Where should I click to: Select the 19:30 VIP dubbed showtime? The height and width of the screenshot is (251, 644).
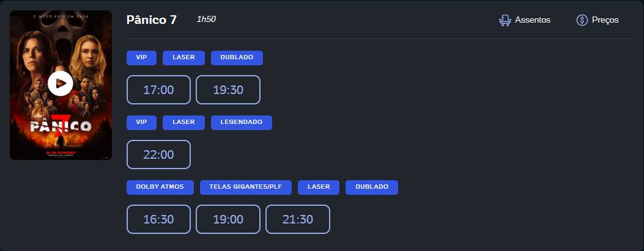tap(228, 90)
